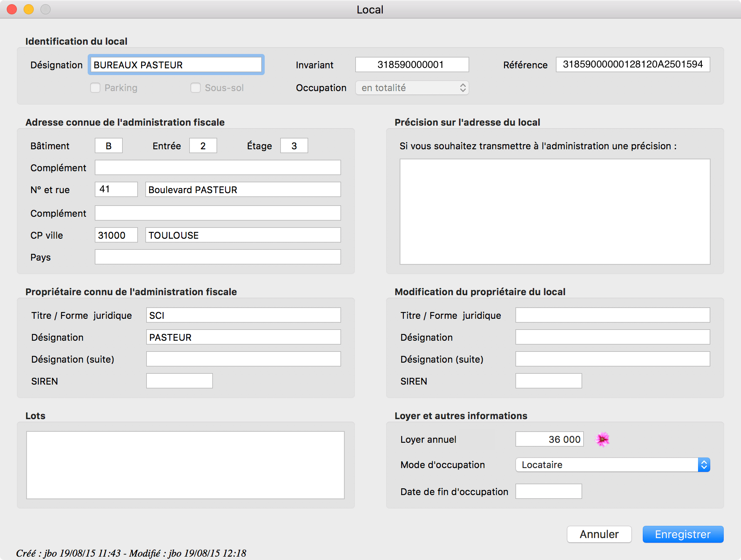
Task: Click the Invariant field 318590000001
Action: [x=412, y=65]
